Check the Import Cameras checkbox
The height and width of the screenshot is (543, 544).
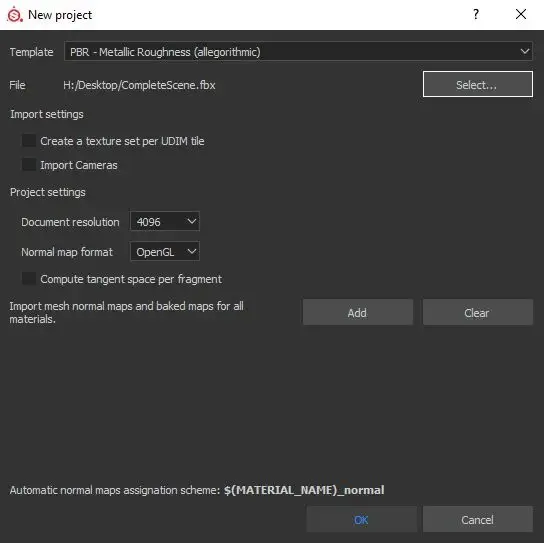(x=29, y=165)
